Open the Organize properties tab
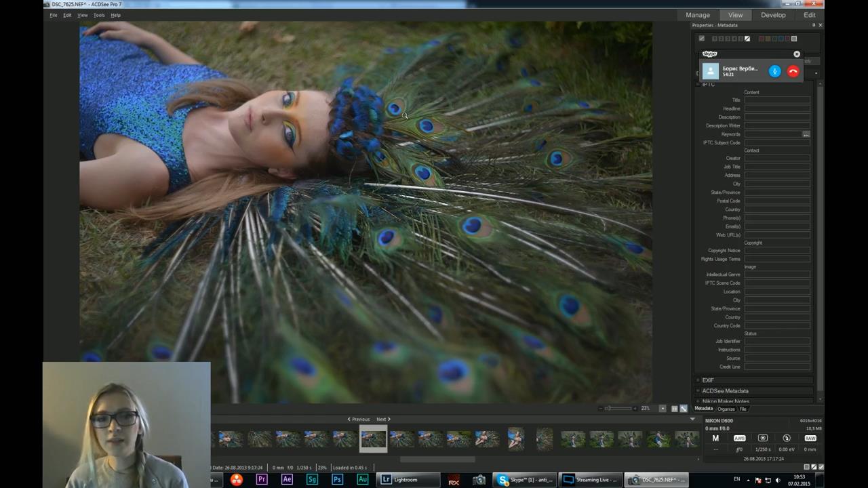The image size is (868, 488). coord(726,409)
